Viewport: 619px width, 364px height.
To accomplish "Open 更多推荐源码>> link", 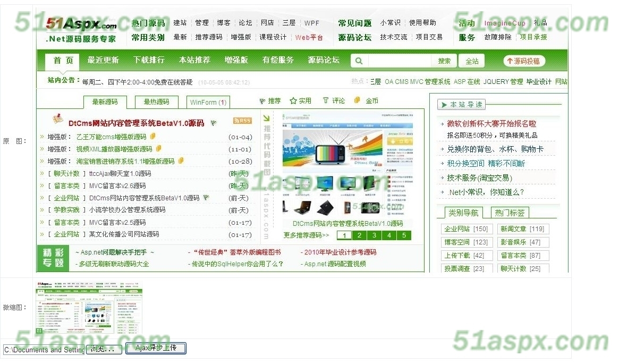I will pos(307,235).
